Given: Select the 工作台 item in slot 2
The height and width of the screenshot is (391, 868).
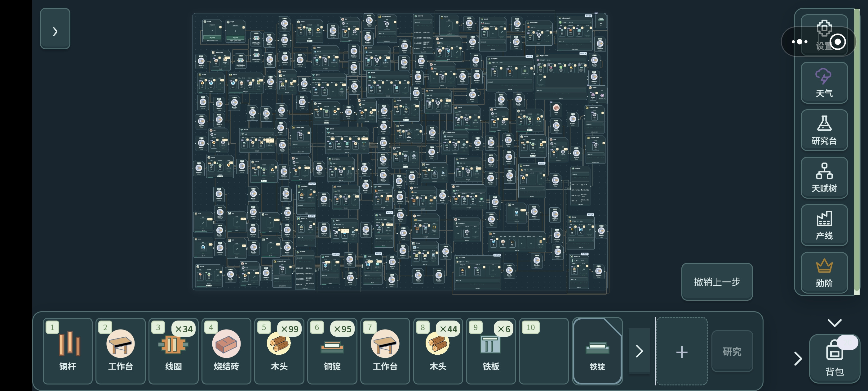Looking at the screenshot, I should tap(120, 351).
